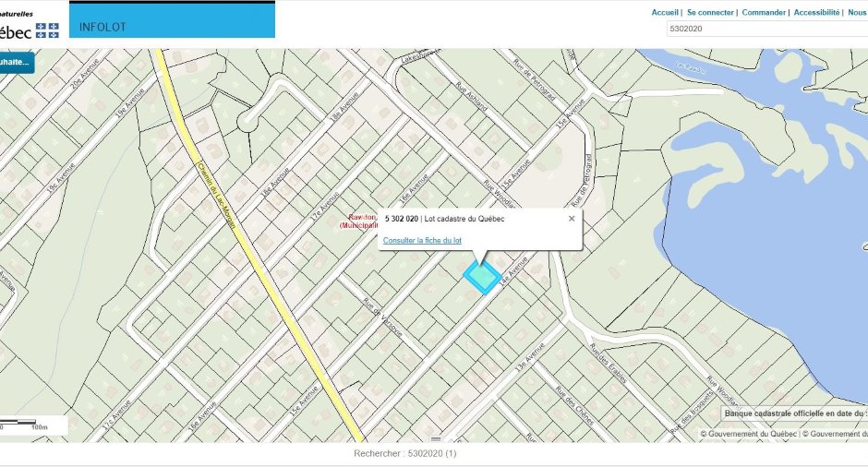The height and width of the screenshot is (467, 868).
Task: Open 'Consulter la fiche du lot' link
Action: pos(422,240)
